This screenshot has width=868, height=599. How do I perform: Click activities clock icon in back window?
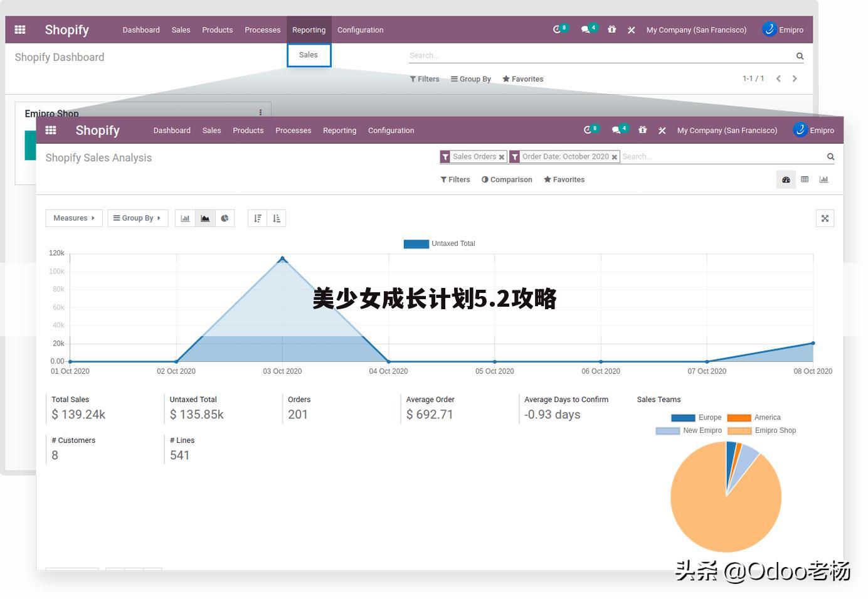coord(557,29)
